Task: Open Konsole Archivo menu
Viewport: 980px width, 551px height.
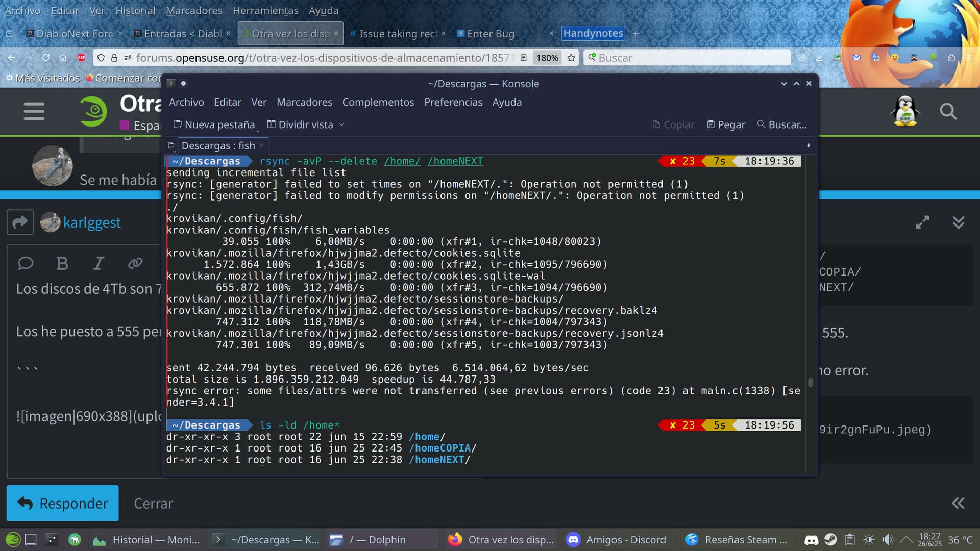Action: click(x=186, y=102)
